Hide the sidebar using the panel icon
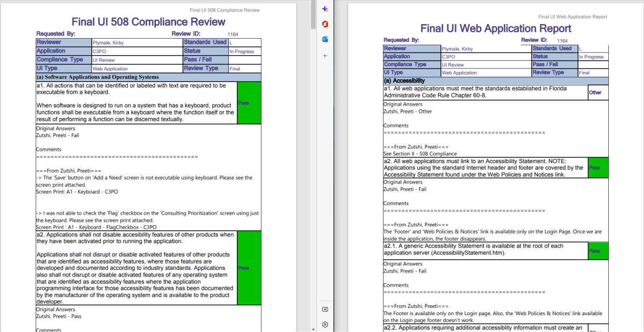 coord(325,309)
